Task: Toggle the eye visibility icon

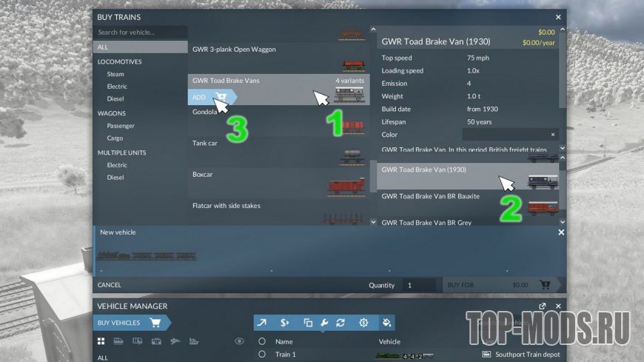Action: click(x=239, y=341)
